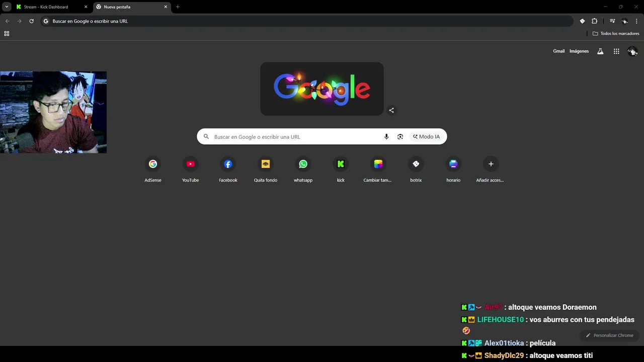Open the whatsapp shortcut
Viewport: 644px width, 362px height.
[x=303, y=170]
